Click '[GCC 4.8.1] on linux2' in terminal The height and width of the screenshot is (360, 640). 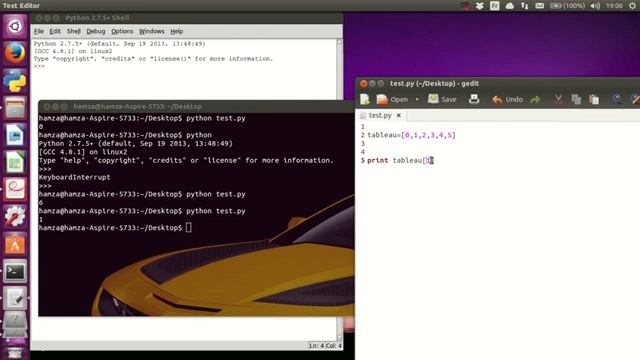click(83, 152)
